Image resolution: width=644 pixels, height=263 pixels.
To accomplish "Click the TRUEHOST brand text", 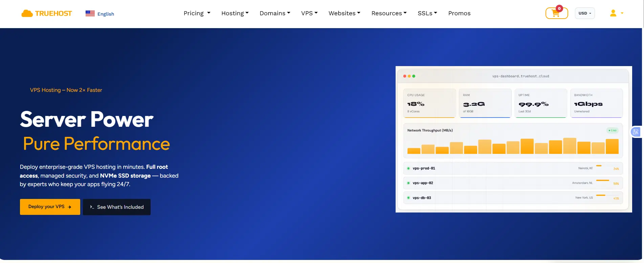I will tap(53, 14).
